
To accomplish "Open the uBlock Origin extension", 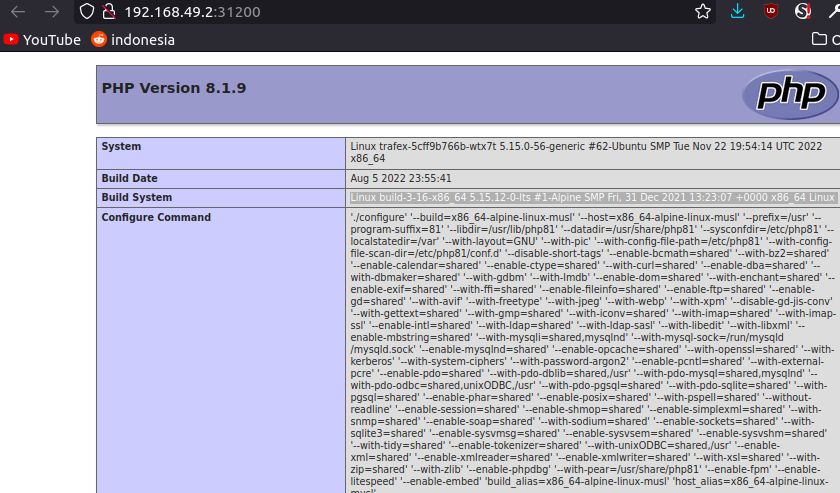I will pos(770,12).
